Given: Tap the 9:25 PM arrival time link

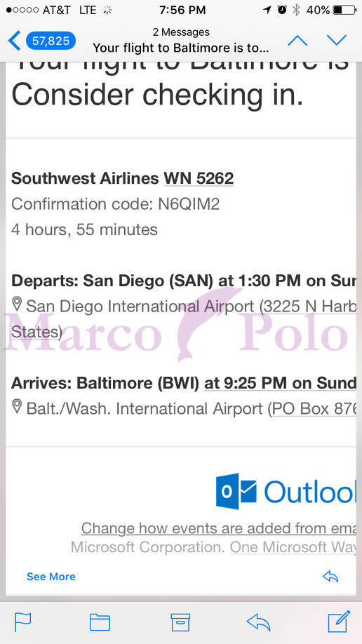Looking at the screenshot, I should click(x=280, y=383).
